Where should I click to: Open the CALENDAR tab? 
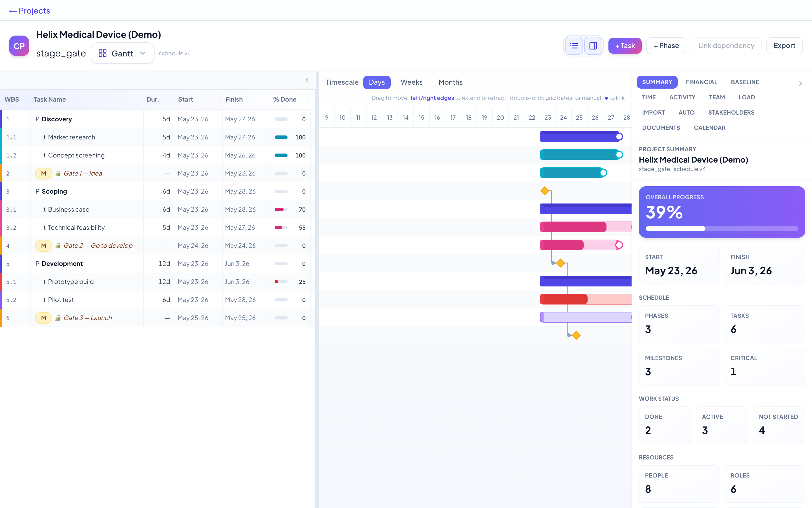coord(709,128)
